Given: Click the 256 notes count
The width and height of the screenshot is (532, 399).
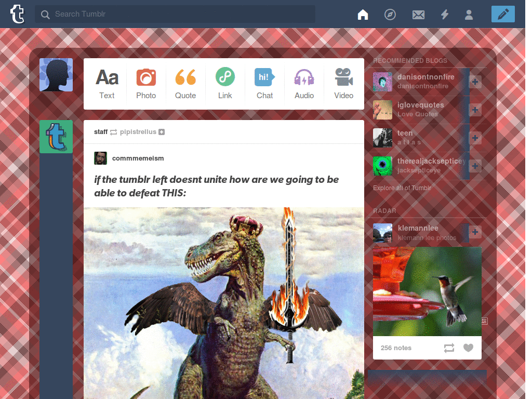Looking at the screenshot, I should click(396, 348).
